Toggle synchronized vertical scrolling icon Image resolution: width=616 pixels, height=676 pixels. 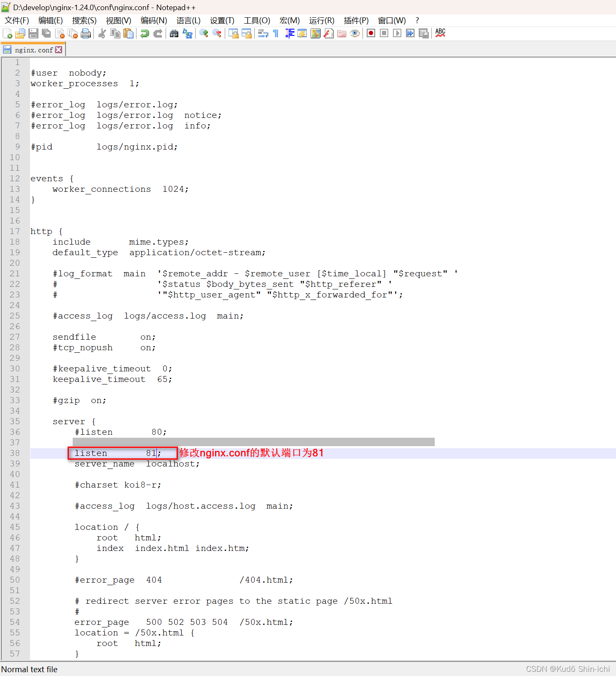click(233, 33)
